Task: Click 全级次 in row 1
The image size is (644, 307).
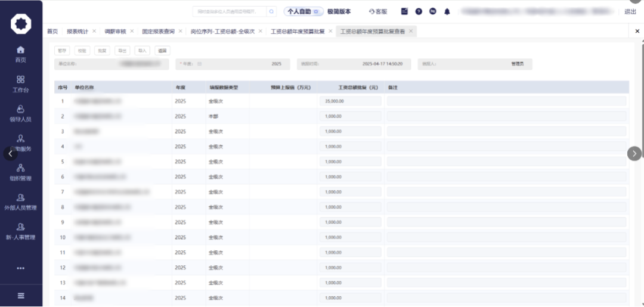Action: 216,101
